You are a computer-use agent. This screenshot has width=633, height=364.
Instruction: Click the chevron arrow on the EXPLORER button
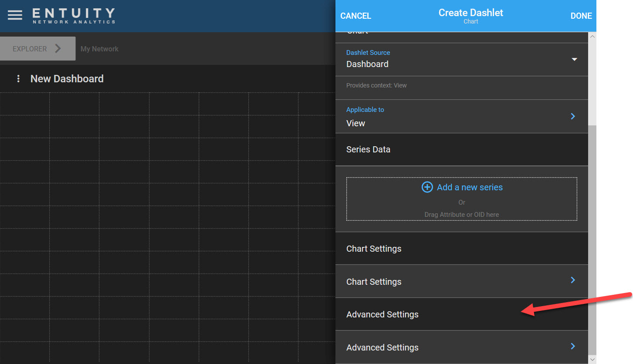pyautogui.click(x=58, y=49)
